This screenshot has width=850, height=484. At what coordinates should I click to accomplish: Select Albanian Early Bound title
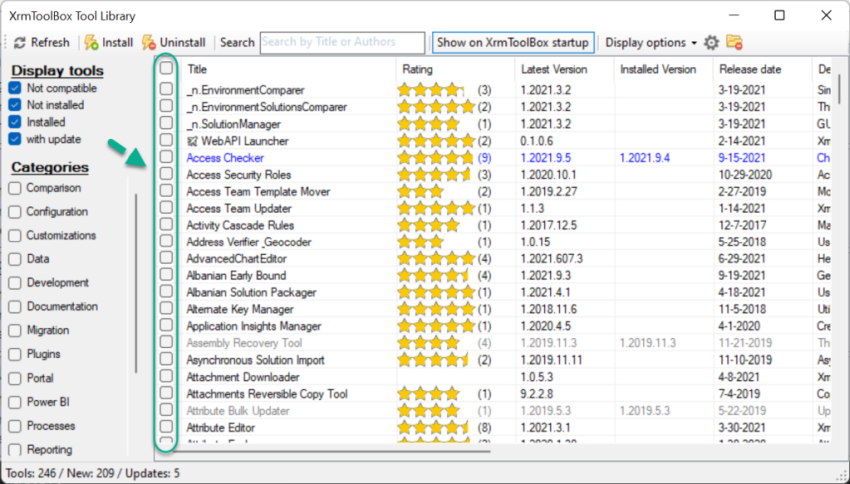coord(236,275)
